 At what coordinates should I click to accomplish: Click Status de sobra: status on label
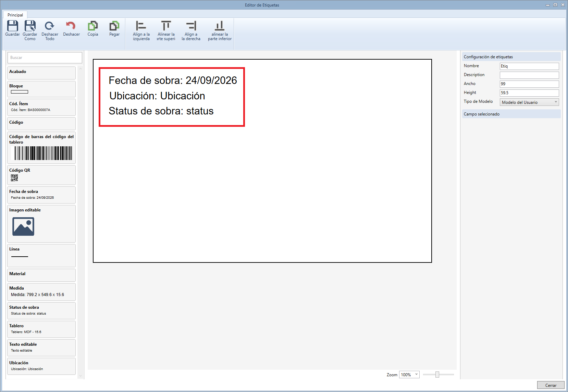coord(161,111)
